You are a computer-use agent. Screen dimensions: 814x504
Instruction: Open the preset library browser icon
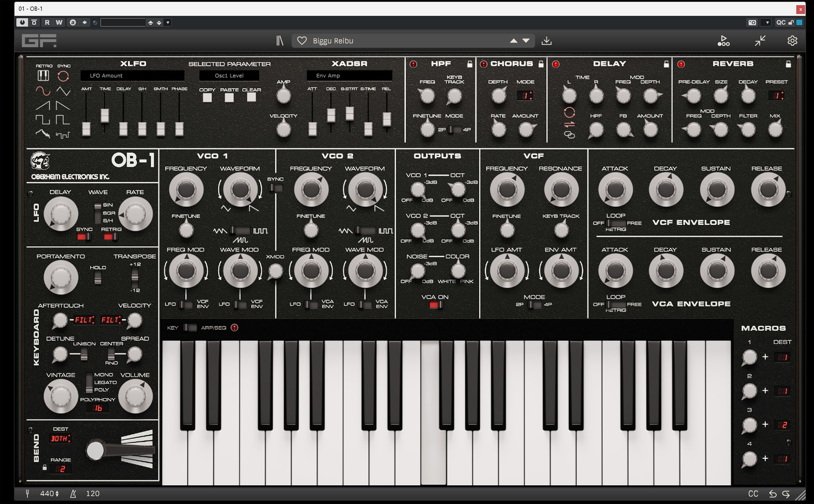point(280,41)
